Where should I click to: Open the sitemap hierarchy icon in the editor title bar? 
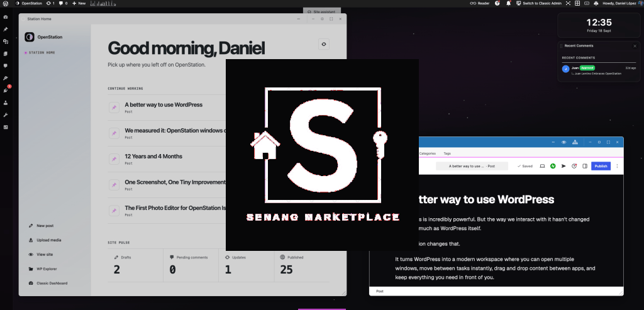pyautogui.click(x=575, y=142)
